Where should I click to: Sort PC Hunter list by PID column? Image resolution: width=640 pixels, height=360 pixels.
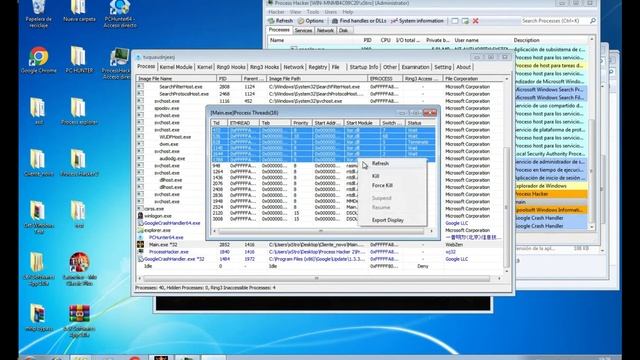tap(228, 78)
